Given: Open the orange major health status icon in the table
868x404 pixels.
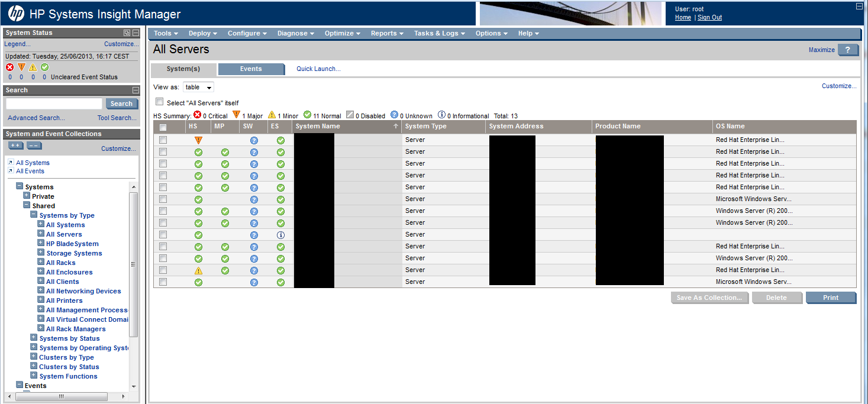Looking at the screenshot, I should pyautogui.click(x=198, y=140).
